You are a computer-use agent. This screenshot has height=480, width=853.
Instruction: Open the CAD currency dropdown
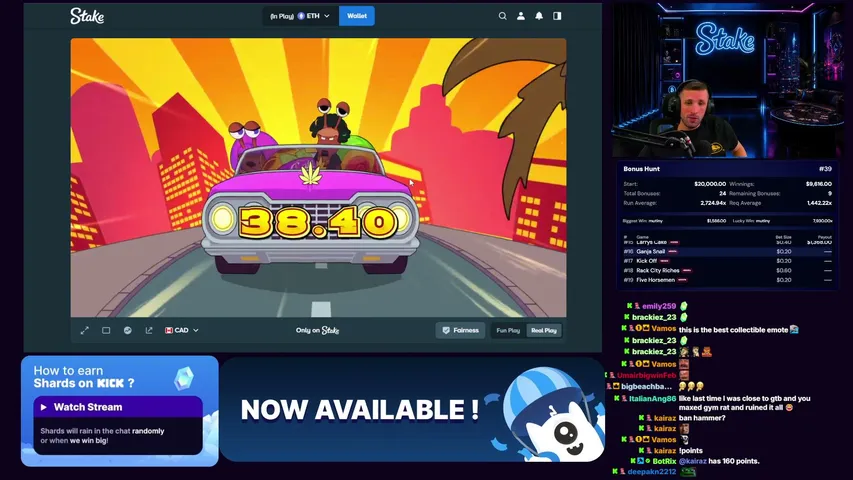pyautogui.click(x=182, y=330)
